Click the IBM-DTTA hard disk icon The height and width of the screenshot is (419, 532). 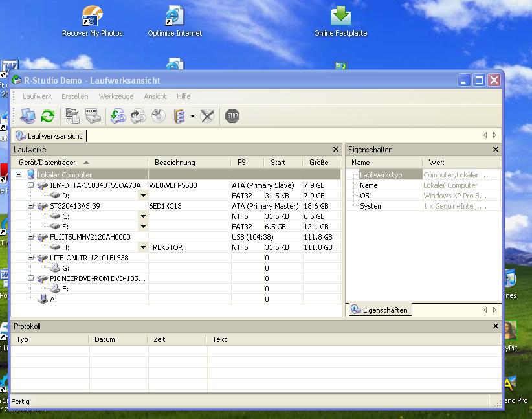click(43, 185)
